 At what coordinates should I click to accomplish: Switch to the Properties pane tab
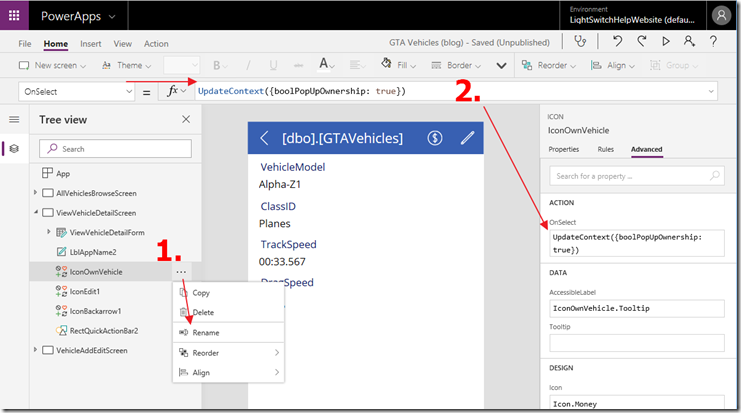[x=563, y=149]
